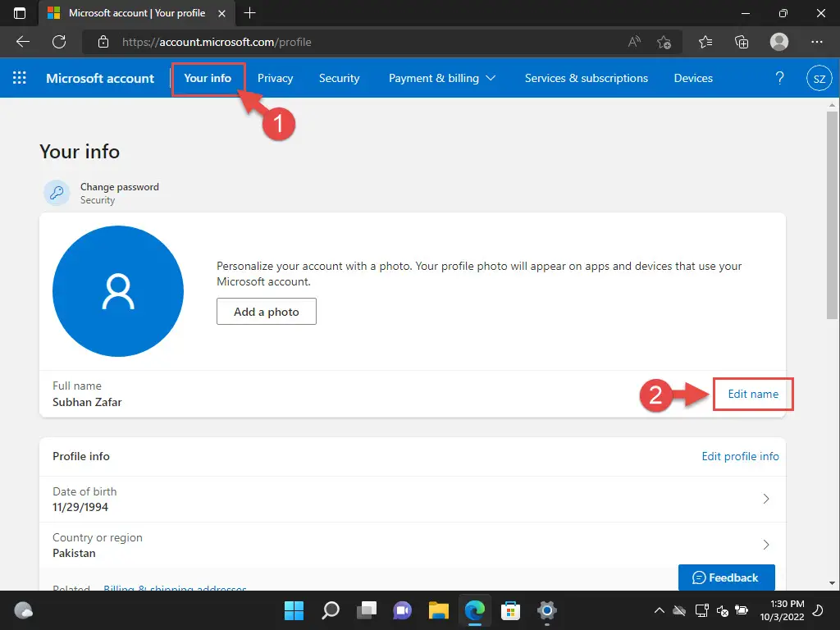Open the Devices tab

[693, 78]
